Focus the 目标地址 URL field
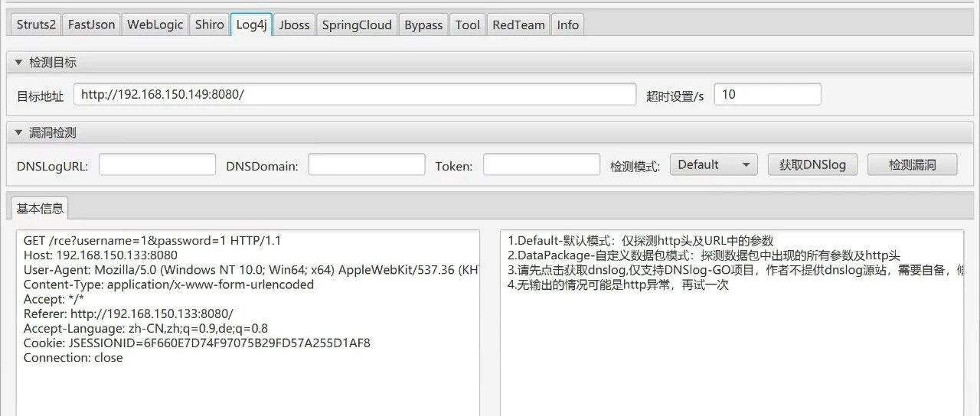This screenshot has height=416, width=980. click(355, 94)
